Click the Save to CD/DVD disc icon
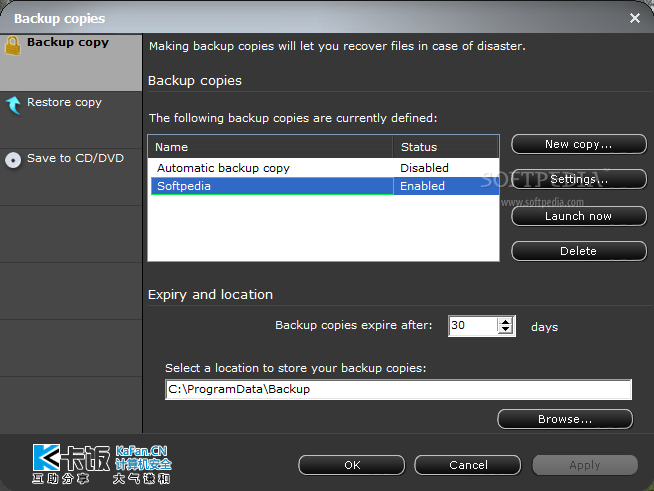This screenshot has width=654, height=491. (x=13, y=160)
